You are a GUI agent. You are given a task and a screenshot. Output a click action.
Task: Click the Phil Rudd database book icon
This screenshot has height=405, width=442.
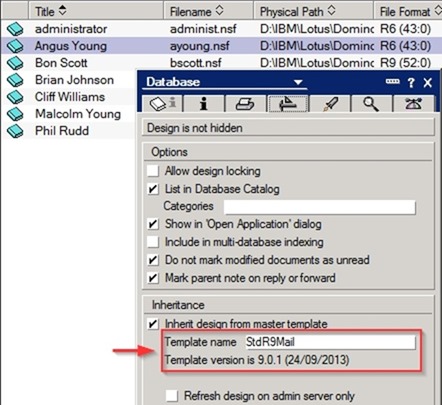click(15, 131)
